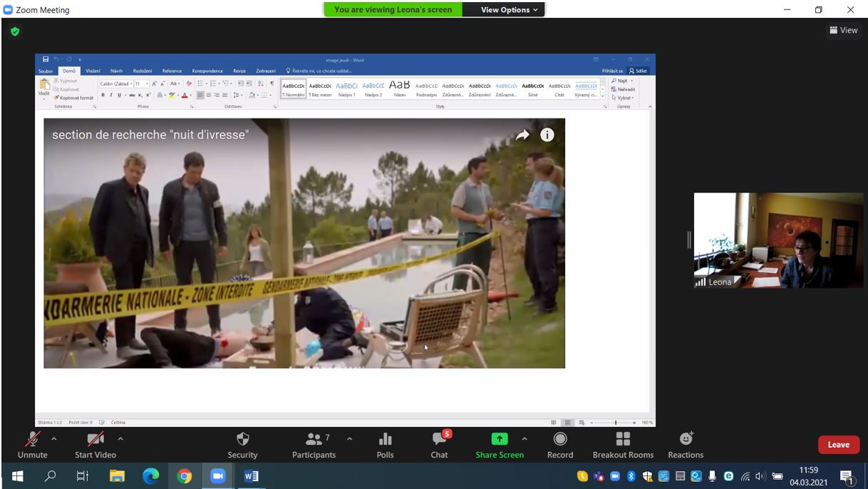Open the video options arrow beside Start Video
Screen dimensions: 868x489
(x=120, y=439)
